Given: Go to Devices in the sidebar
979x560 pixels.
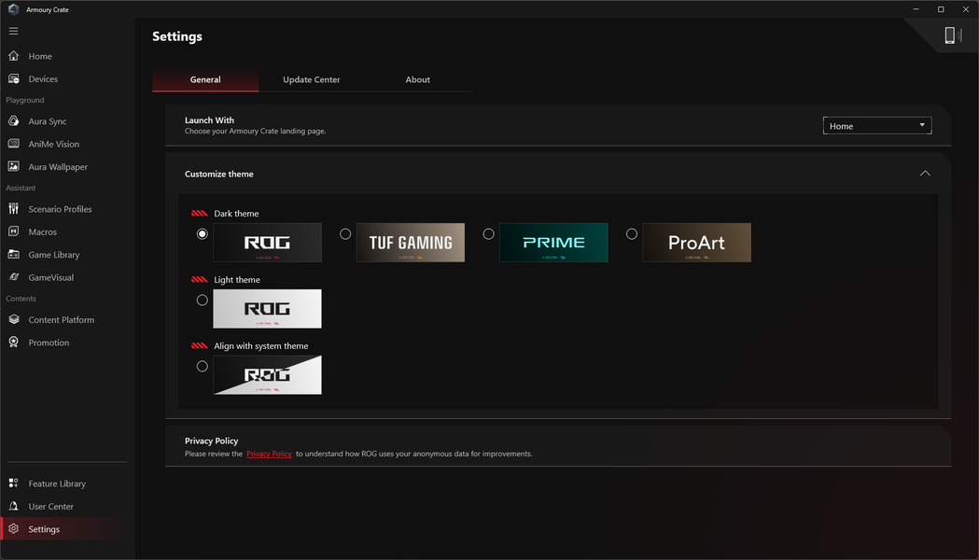Looking at the screenshot, I should click(43, 78).
